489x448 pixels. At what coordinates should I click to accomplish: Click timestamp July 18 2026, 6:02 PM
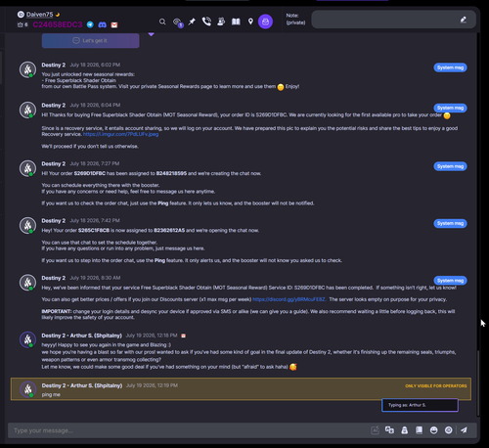point(95,65)
